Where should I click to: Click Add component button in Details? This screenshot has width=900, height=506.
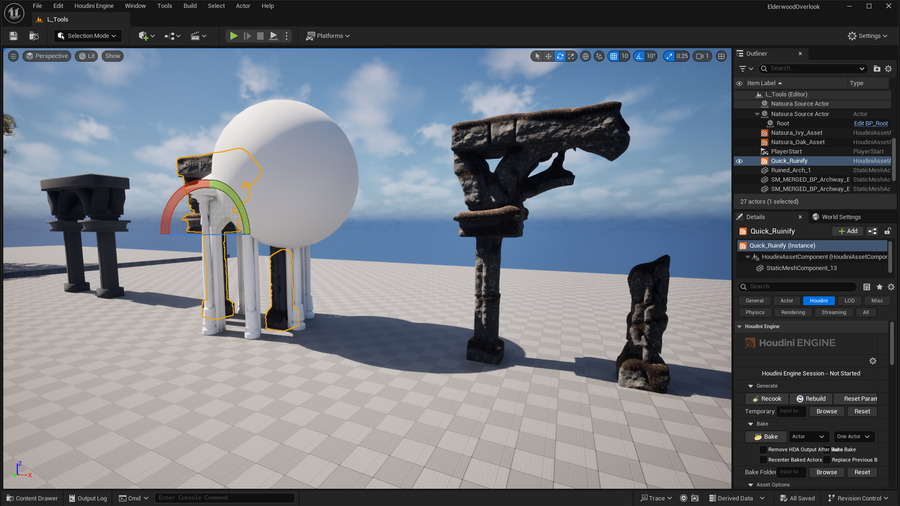[848, 231]
